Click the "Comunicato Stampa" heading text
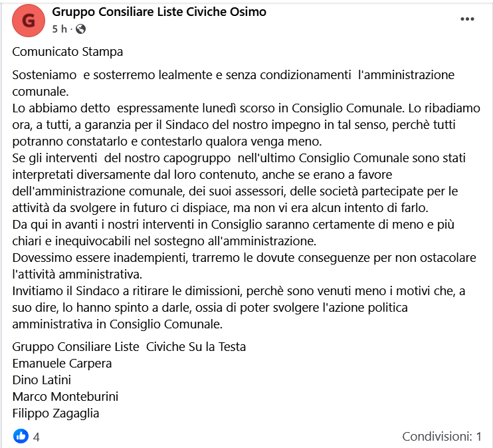 point(68,51)
